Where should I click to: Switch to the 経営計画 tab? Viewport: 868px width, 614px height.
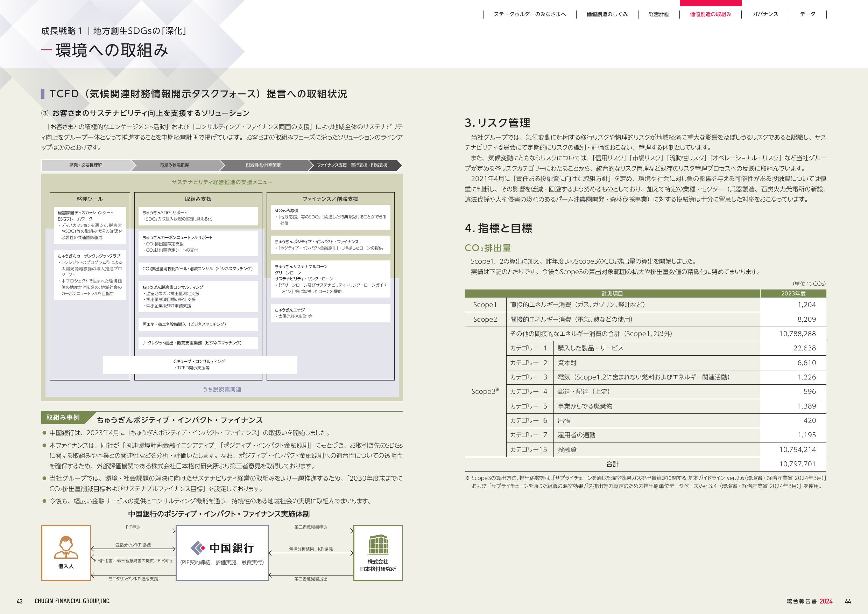659,14
